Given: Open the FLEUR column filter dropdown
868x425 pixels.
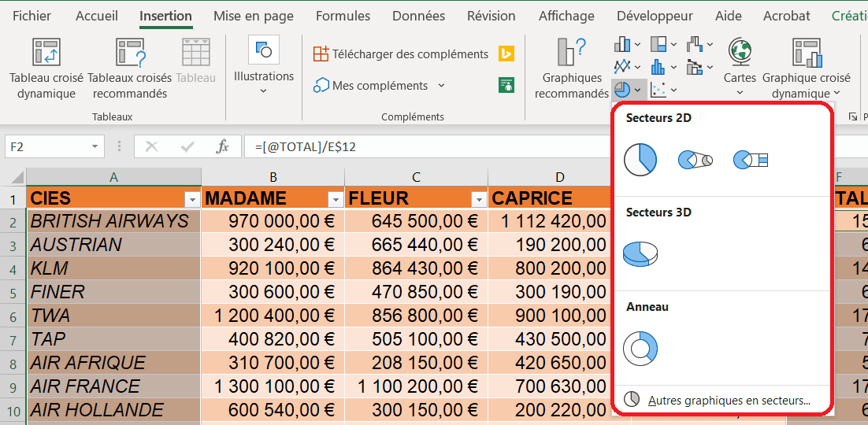Looking at the screenshot, I should 478,198.
